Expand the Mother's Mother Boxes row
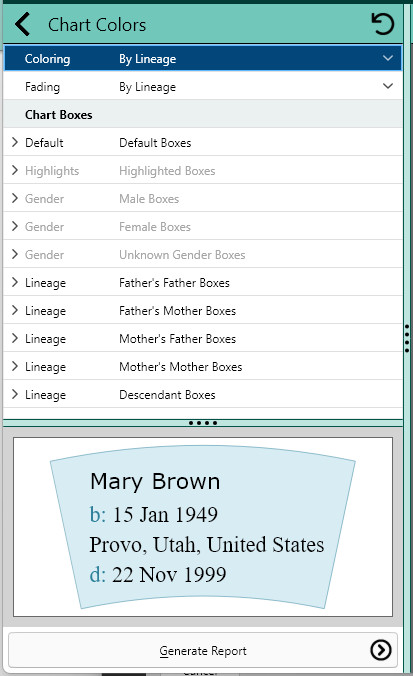This screenshot has height=676, width=413. (x=15, y=366)
